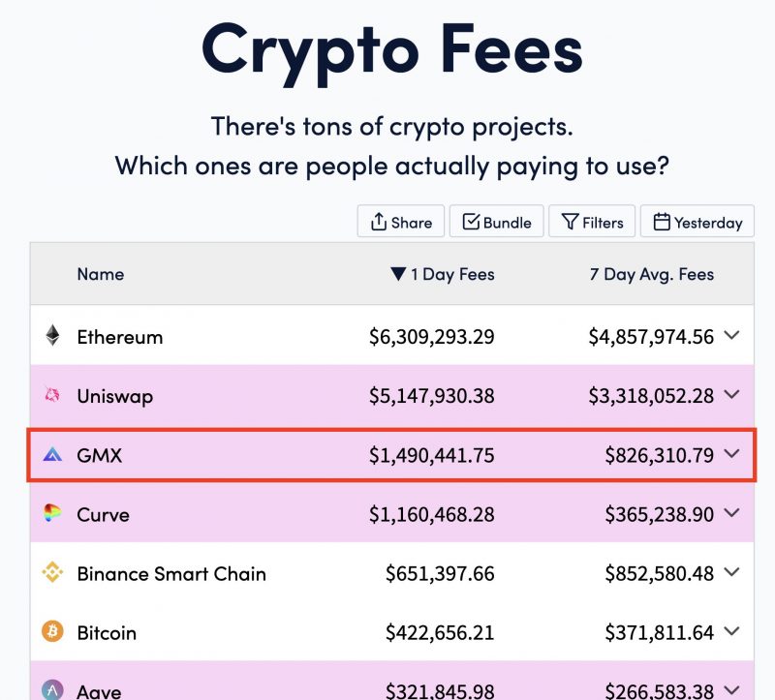775x700 pixels.
Task: Open the Share button
Action: pos(401,222)
